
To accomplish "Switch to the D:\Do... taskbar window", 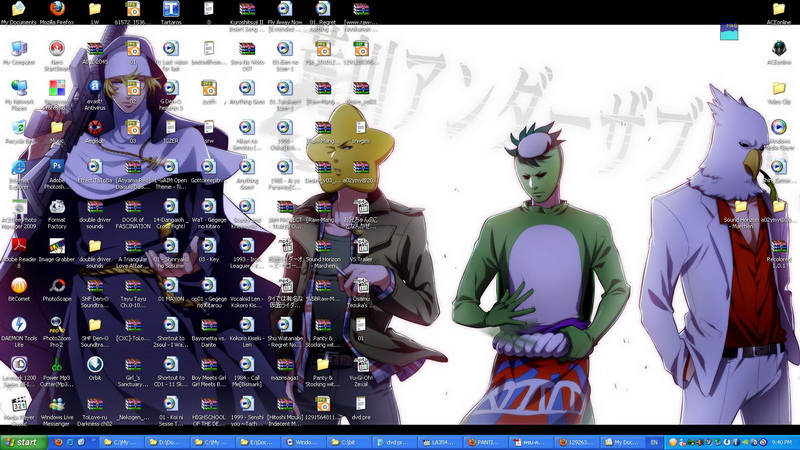I will pyautogui.click(x=167, y=442).
